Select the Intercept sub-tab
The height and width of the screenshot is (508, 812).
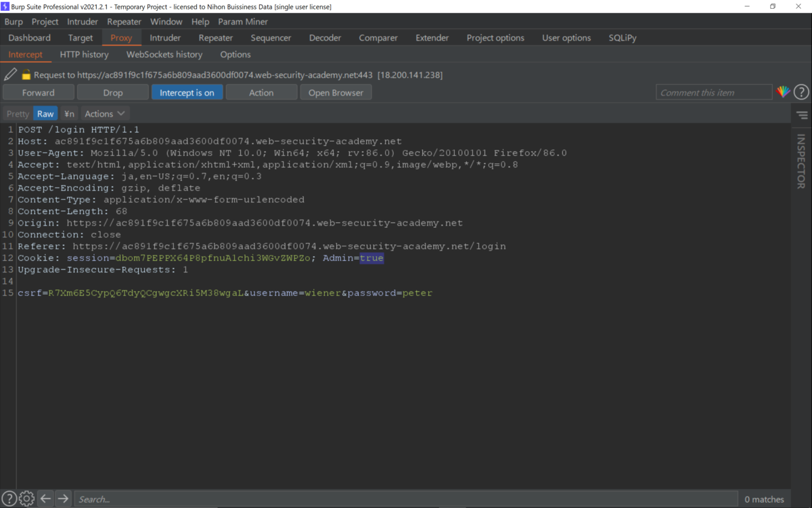point(26,54)
